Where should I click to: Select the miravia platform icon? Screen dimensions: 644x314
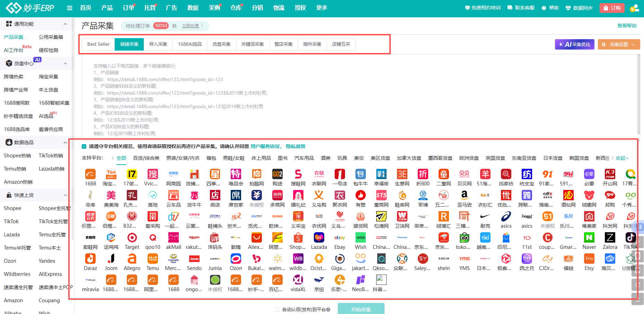click(90, 280)
